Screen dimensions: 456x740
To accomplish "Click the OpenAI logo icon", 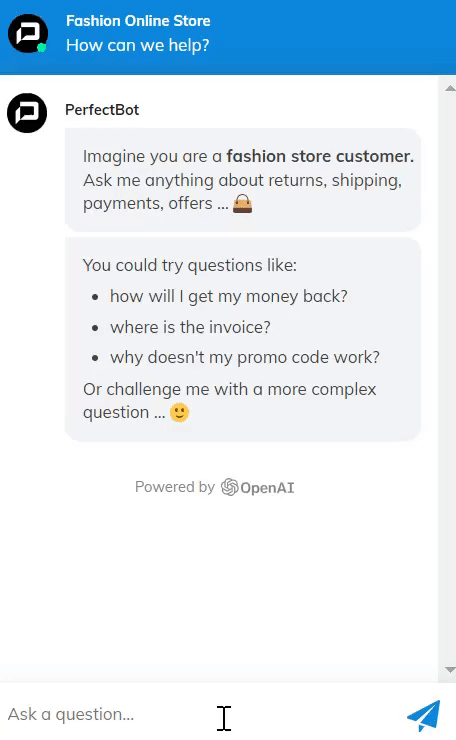I will point(230,487).
